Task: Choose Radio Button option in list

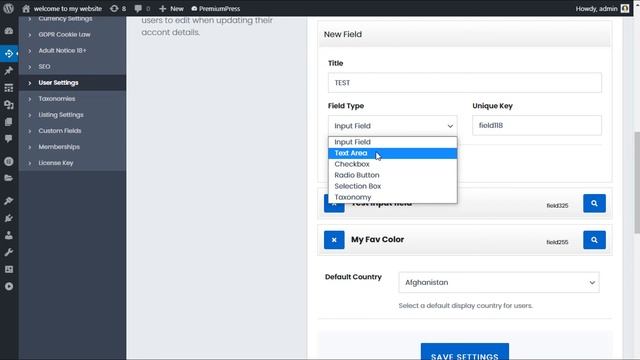Action: pos(392,175)
